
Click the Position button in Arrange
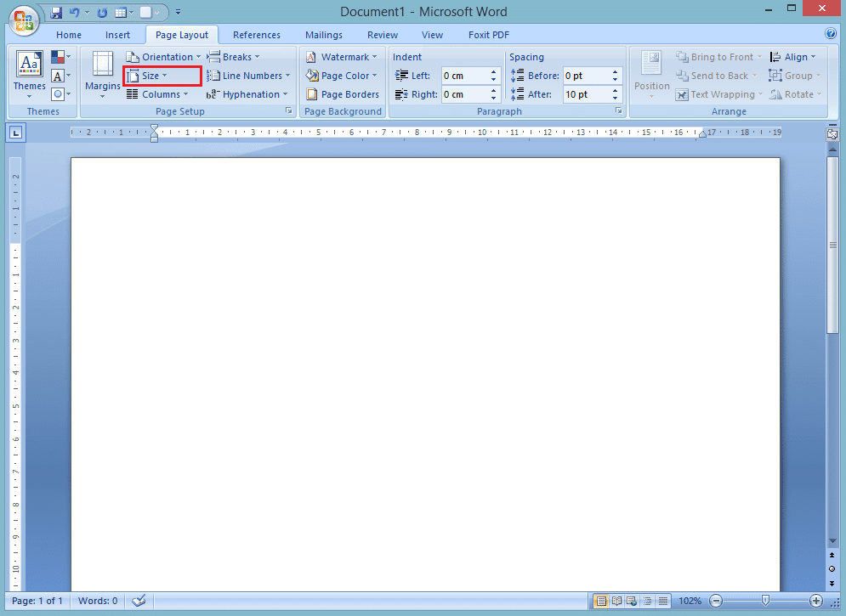coord(652,75)
